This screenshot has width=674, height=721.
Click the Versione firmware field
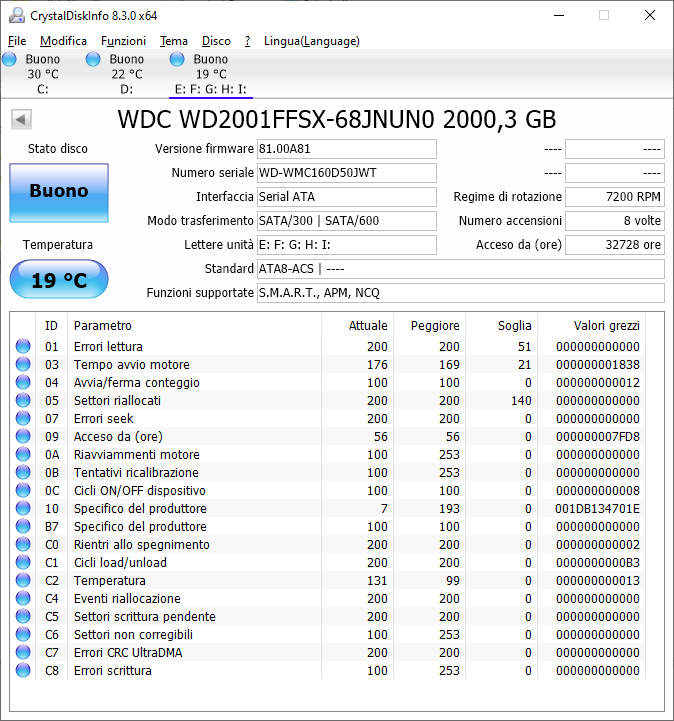point(347,149)
